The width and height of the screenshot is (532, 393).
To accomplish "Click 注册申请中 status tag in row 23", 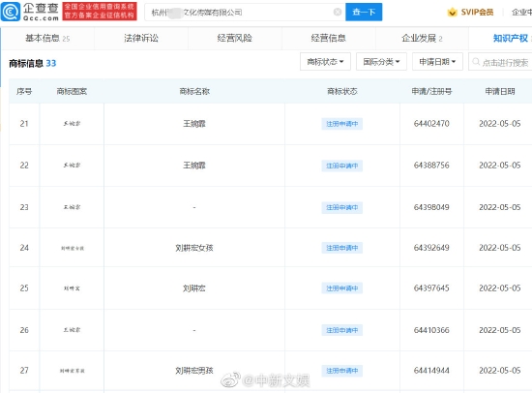I will [342, 207].
